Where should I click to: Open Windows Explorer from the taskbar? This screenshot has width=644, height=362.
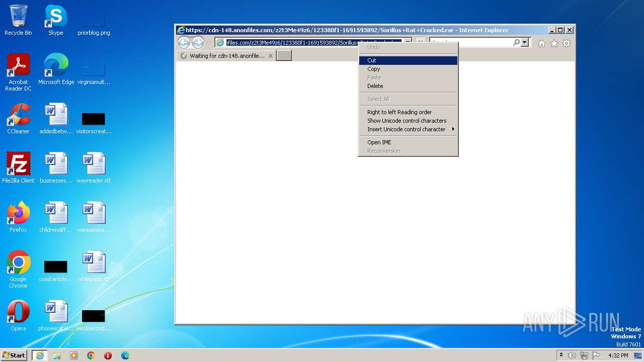point(57,355)
